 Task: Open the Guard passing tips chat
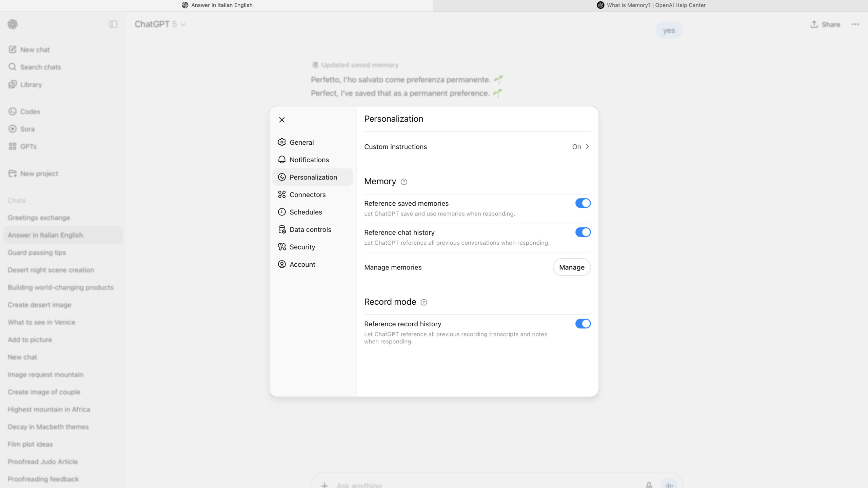37,253
